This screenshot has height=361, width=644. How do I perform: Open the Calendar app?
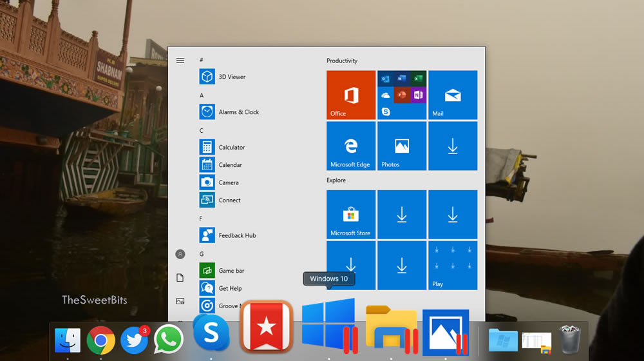[220, 165]
